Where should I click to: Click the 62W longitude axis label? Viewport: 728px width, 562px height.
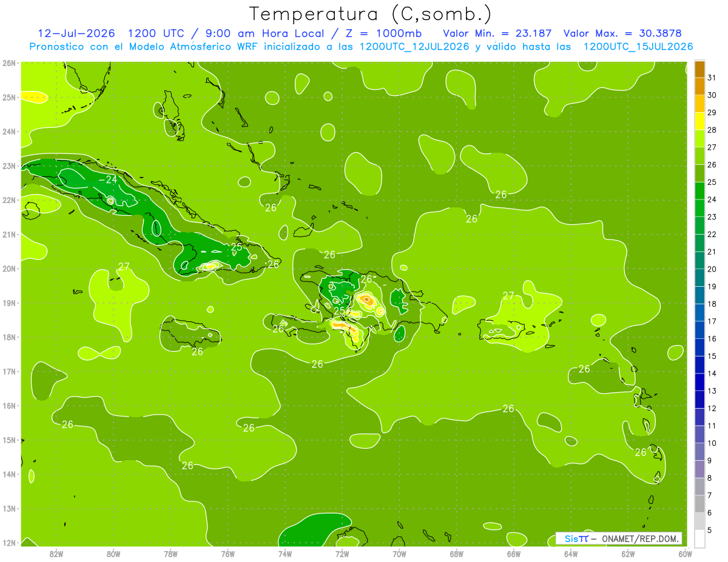pos(628,554)
